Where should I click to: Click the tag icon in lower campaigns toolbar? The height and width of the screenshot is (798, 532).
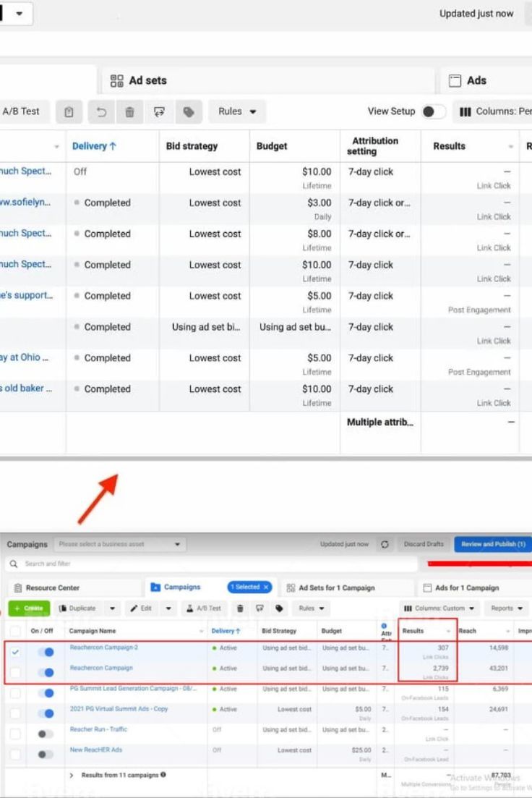pyautogui.click(x=279, y=608)
